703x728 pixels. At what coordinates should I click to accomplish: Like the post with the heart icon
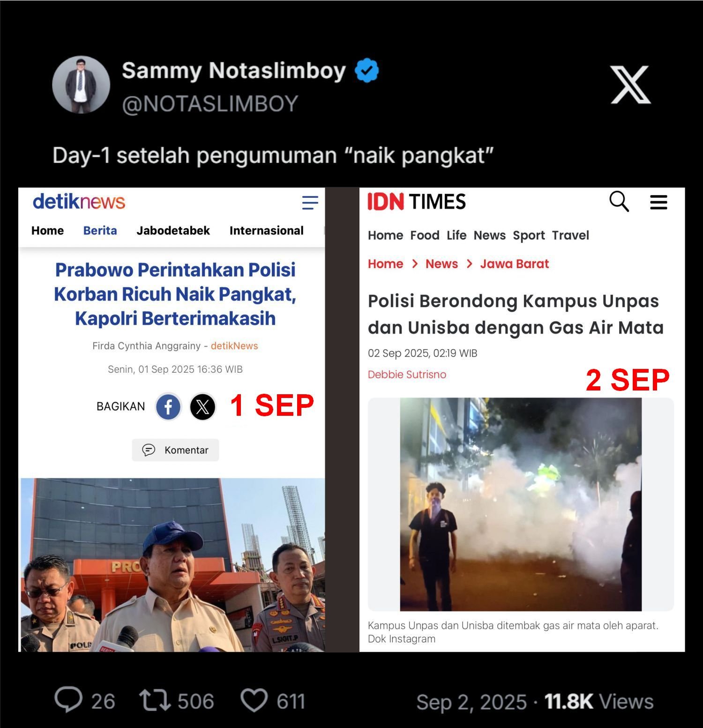tap(254, 701)
